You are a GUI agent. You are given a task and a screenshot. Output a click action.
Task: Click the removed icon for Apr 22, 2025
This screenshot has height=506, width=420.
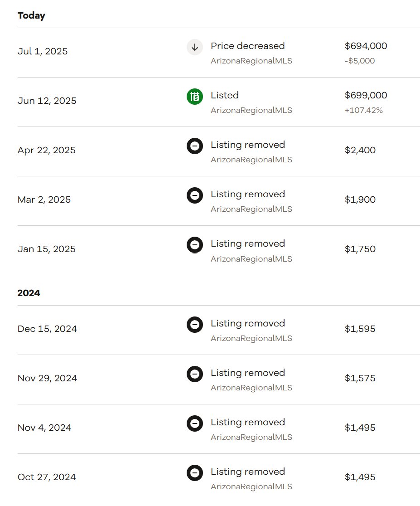pos(194,146)
